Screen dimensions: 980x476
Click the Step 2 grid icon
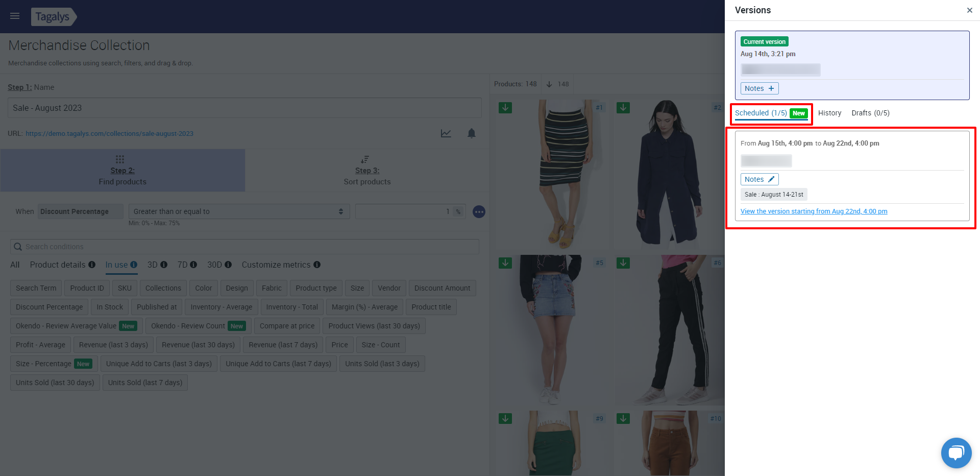click(120, 159)
